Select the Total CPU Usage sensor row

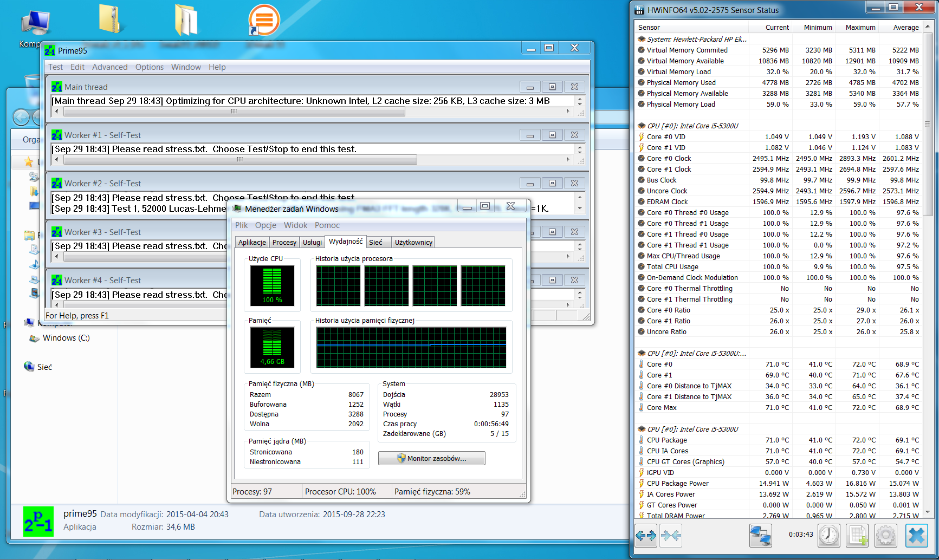779,267
